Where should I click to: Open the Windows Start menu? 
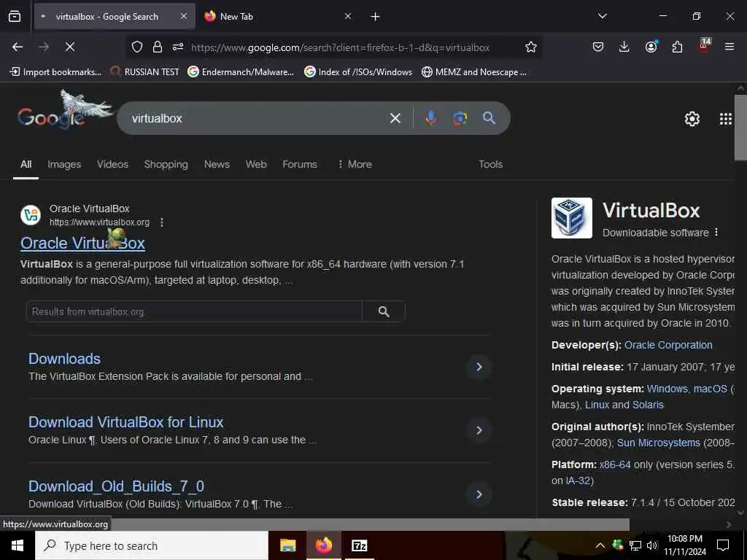tap(18, 545)
